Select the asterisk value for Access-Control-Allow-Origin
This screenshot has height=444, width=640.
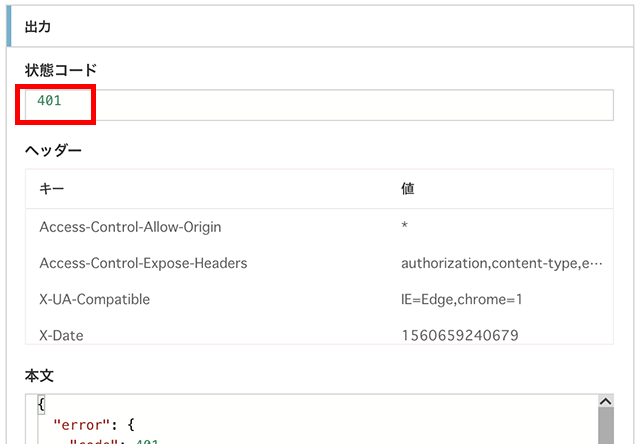click(x=404, y=227)
